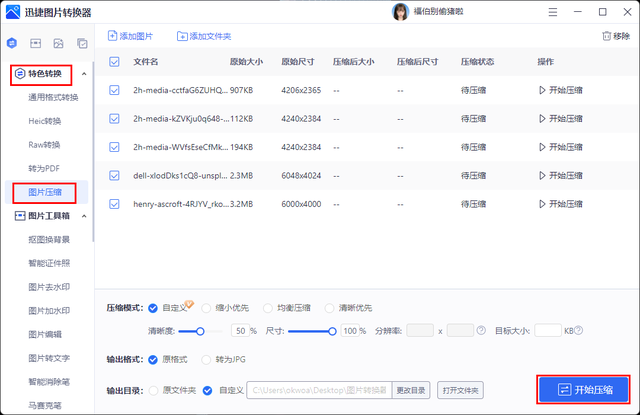This screenshot has width=640, height=415.
Task: Select 均衡压缩 compression mode
Action: tap(268, 308)
